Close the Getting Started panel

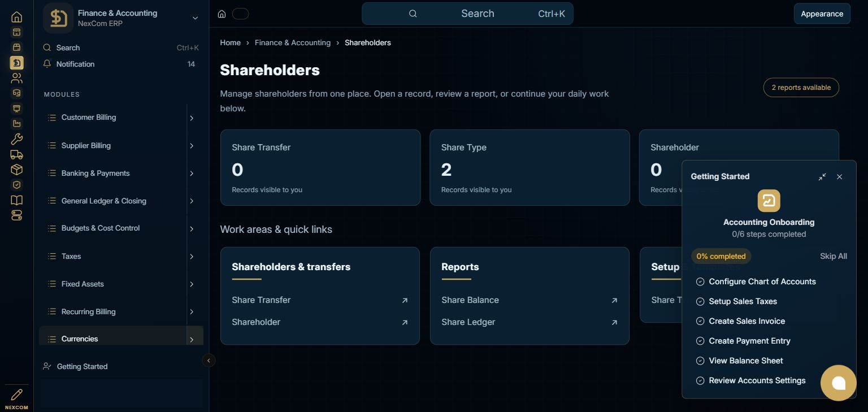[839, 177]
